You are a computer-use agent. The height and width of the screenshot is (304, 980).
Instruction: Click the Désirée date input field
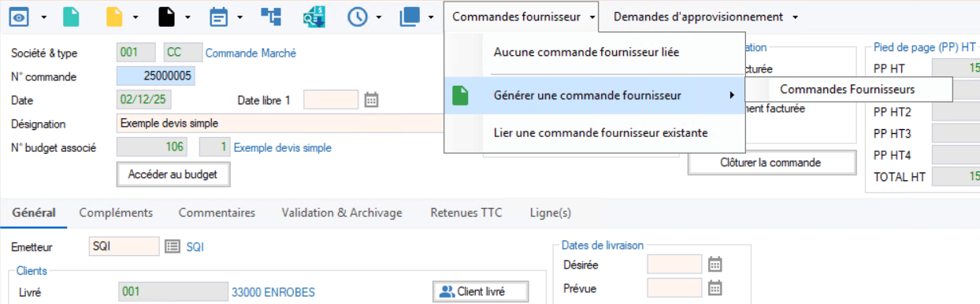coord(674,264)
